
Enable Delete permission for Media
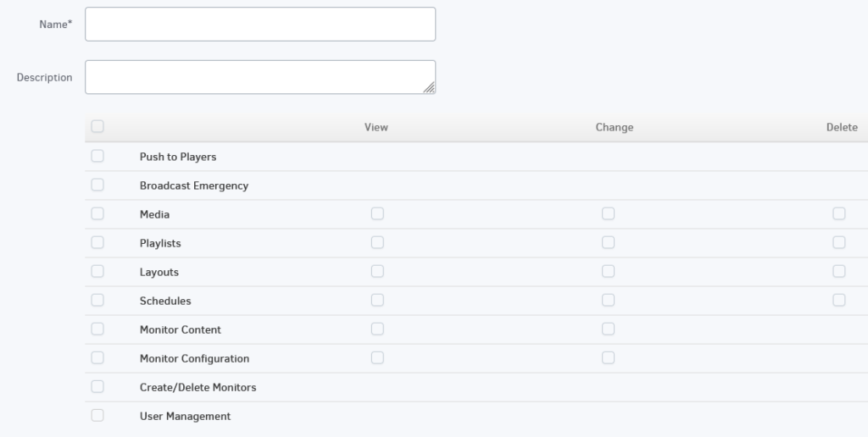click(839, 213)
